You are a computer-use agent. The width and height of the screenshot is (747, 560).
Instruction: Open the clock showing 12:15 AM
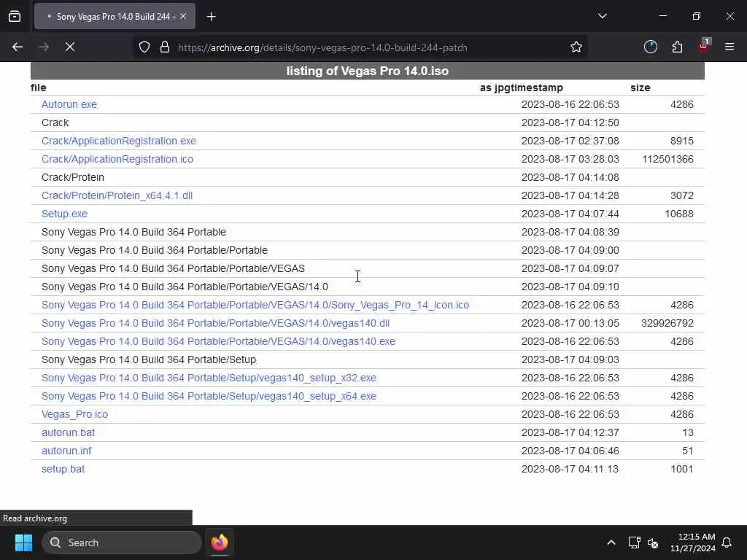pyautogui.click(x=693, y=542)
